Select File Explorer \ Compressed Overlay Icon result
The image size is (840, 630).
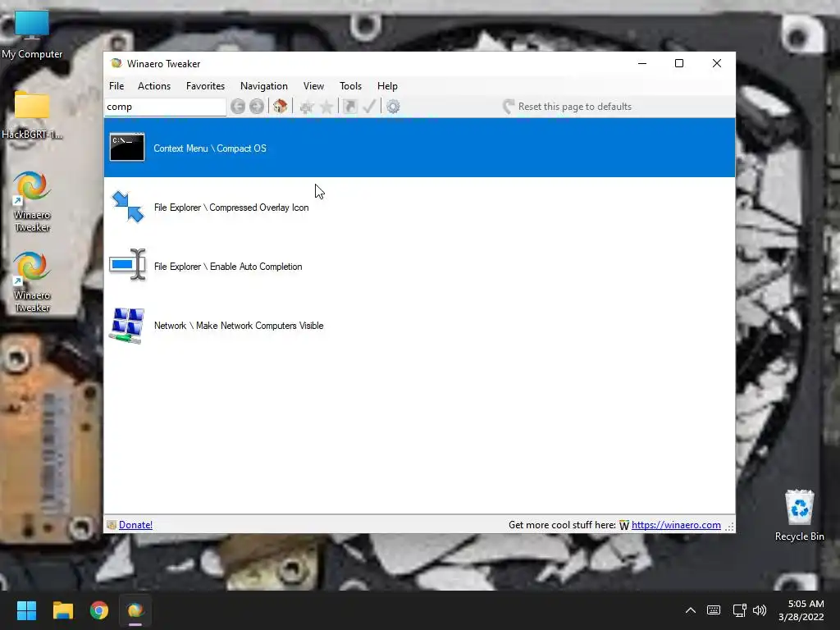point(419,207)
